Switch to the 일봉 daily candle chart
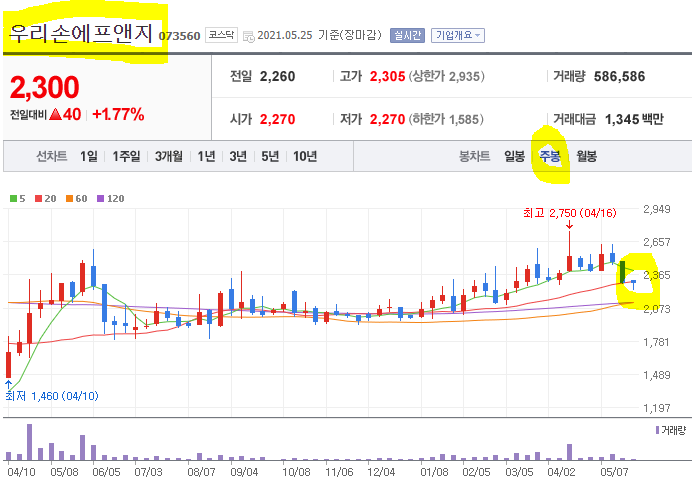 click(x=515, y=156)
